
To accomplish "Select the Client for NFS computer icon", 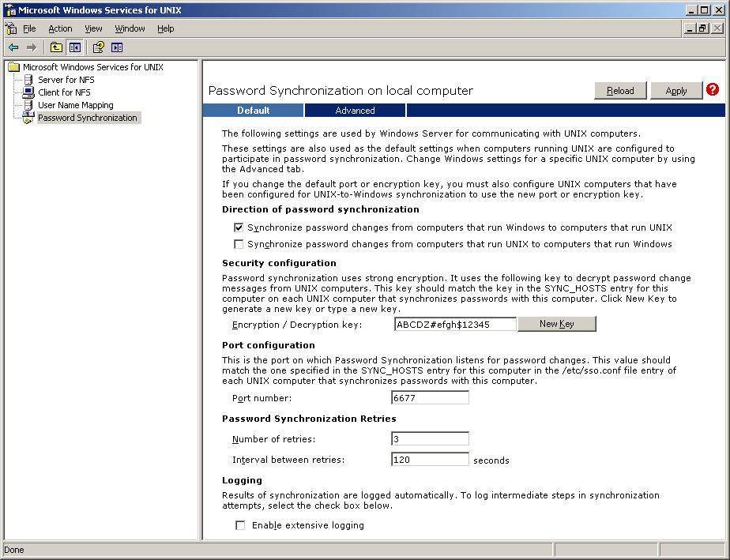I will coord(28,92).
